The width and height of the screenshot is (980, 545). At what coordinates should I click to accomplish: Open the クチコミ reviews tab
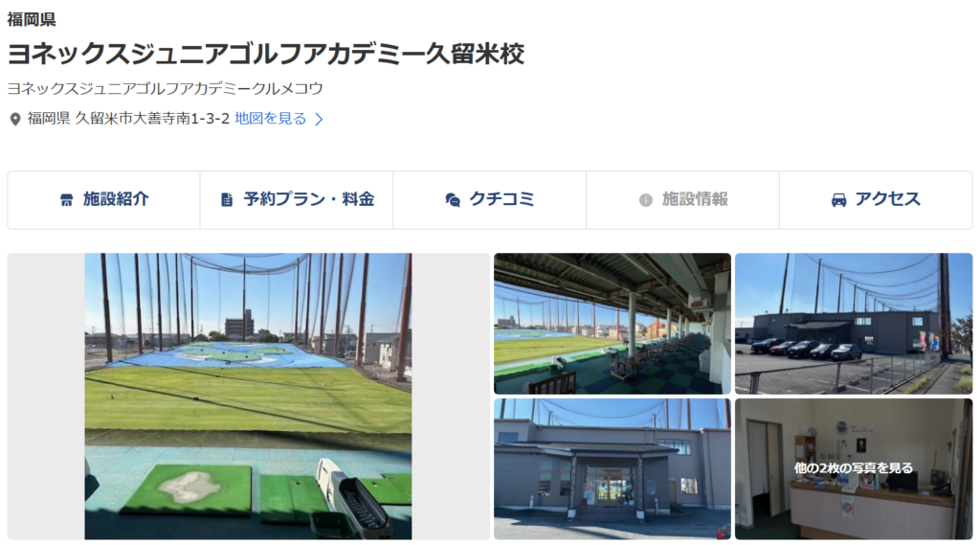[x=490, y=200]
